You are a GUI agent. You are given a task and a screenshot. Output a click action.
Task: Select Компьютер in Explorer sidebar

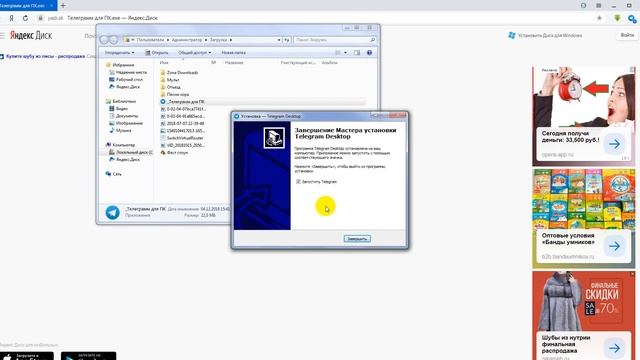click(120, 145)
